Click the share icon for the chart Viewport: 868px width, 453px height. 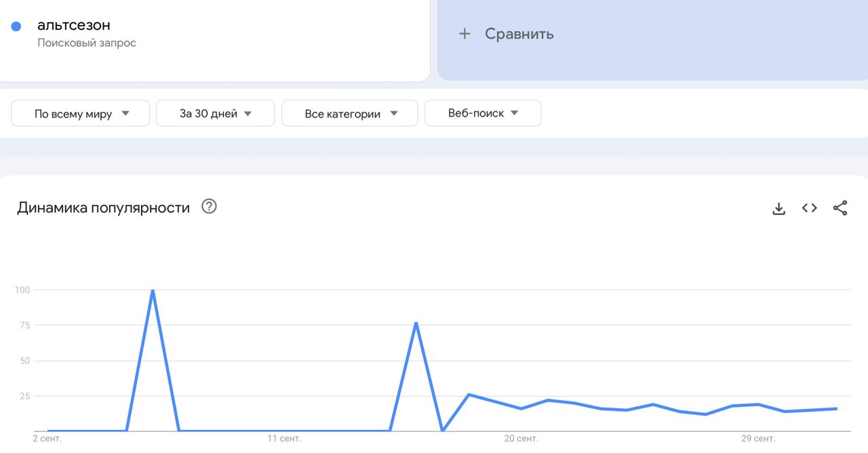point(840,208)
